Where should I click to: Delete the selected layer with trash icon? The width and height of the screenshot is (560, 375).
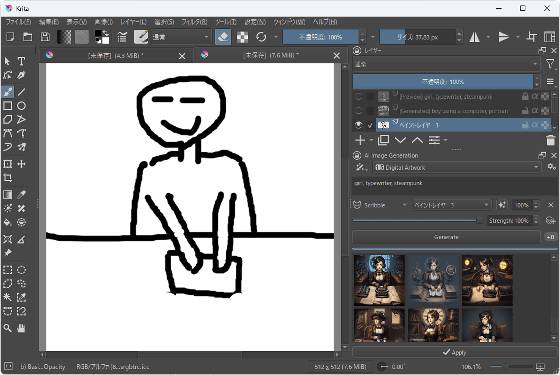pos(550,140)
